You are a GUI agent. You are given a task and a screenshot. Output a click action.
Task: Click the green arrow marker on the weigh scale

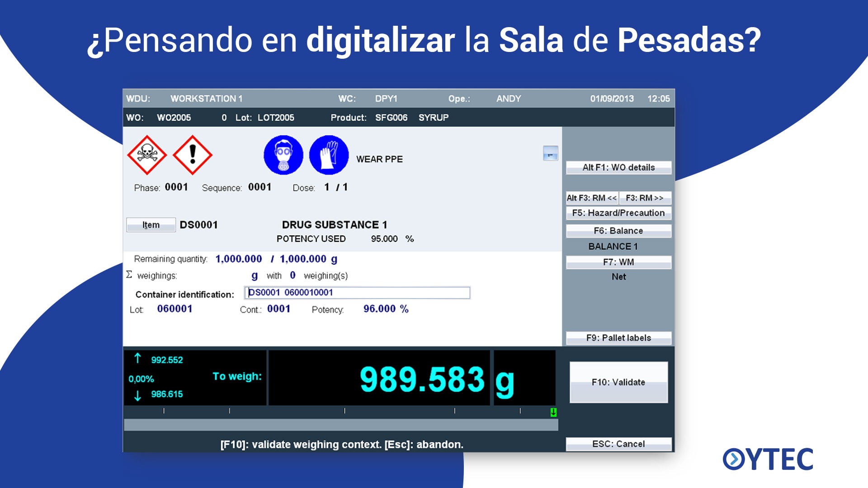point(553,412)
